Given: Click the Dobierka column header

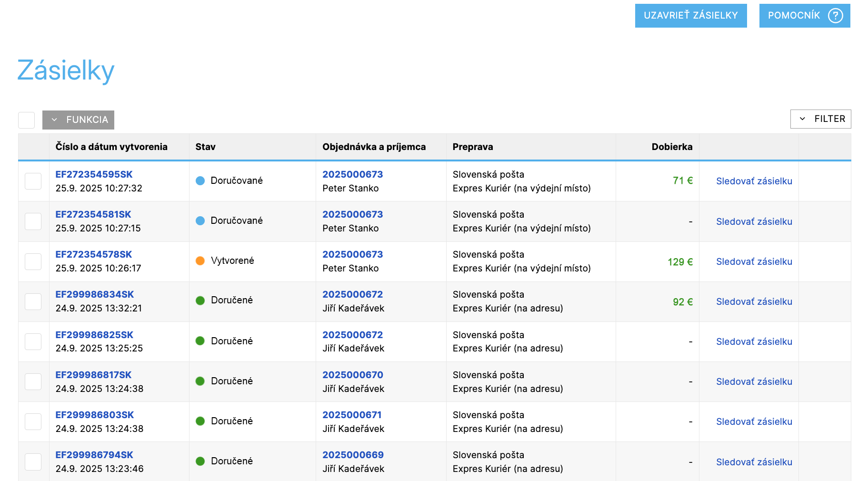Looking at the screenshot, I should [672, 147].
